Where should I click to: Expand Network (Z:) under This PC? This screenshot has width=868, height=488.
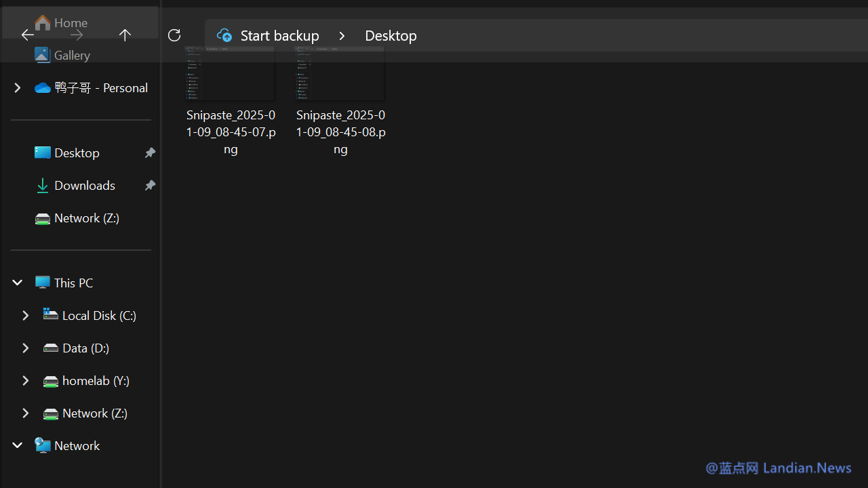point(26,413)
